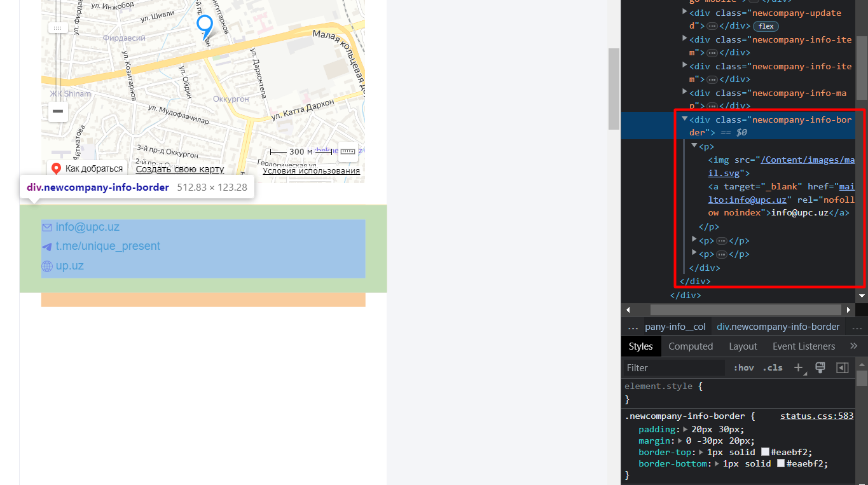The image size is (868, 485).
Task: Click the globe icon beside up.uz
Action: pyautogui.click(x=47, y=266)
